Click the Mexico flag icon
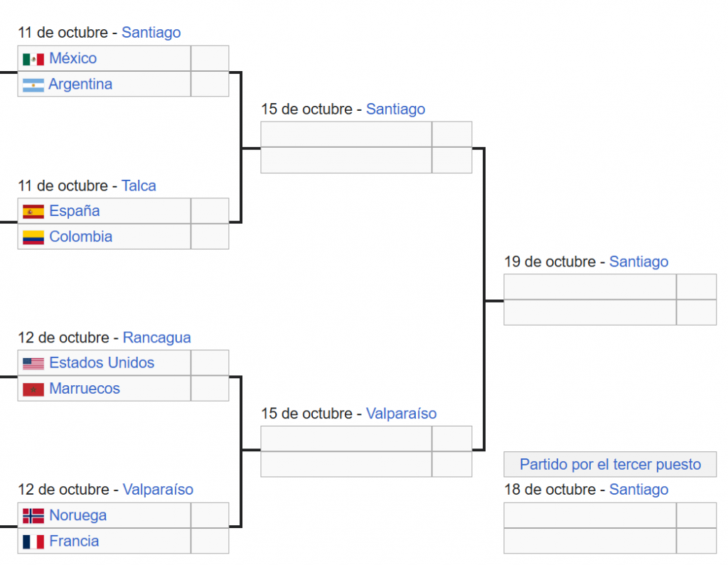Viewport: 728px width, 565px height. pyautogui.click(x=33, y=59)
